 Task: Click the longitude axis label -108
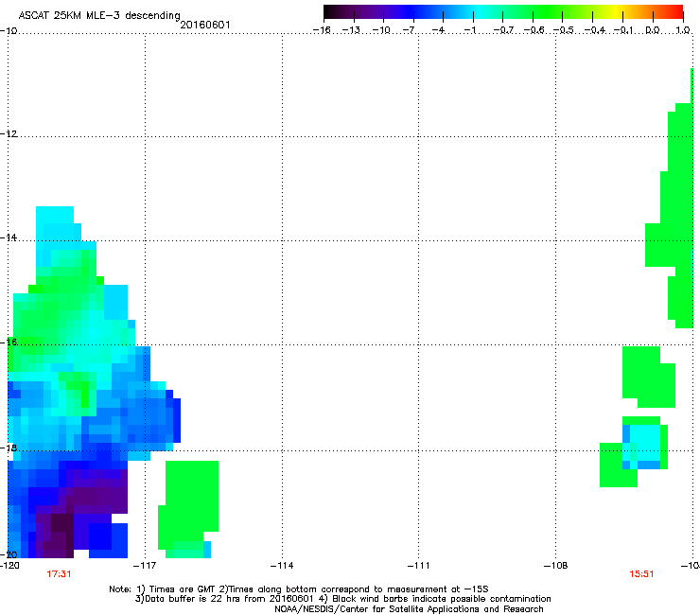pyautogui.click(x=556, y=566)
